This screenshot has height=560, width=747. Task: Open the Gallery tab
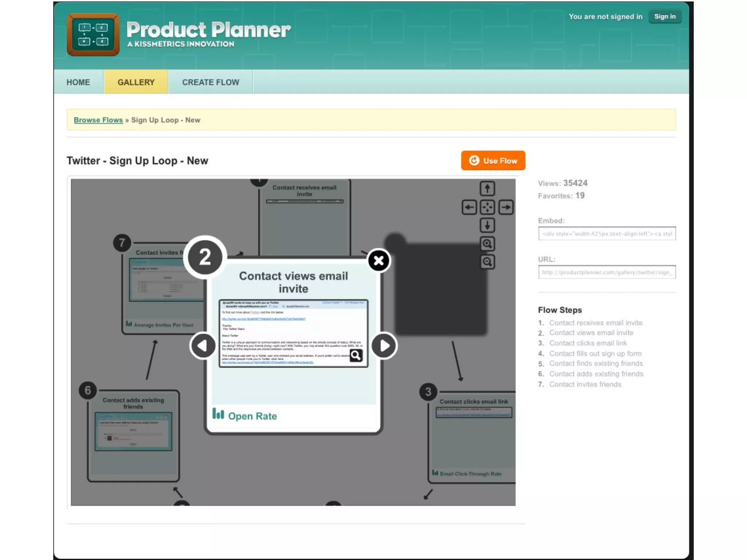(136, 82)
